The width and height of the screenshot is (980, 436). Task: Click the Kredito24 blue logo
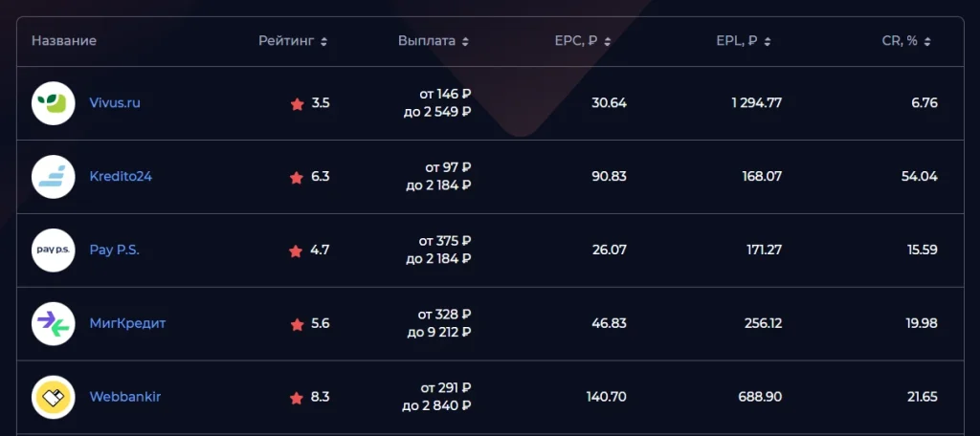[x=54, y=177]
